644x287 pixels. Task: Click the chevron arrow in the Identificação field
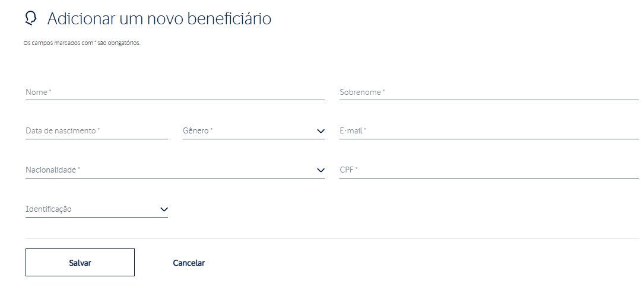[x=164, y=209]
